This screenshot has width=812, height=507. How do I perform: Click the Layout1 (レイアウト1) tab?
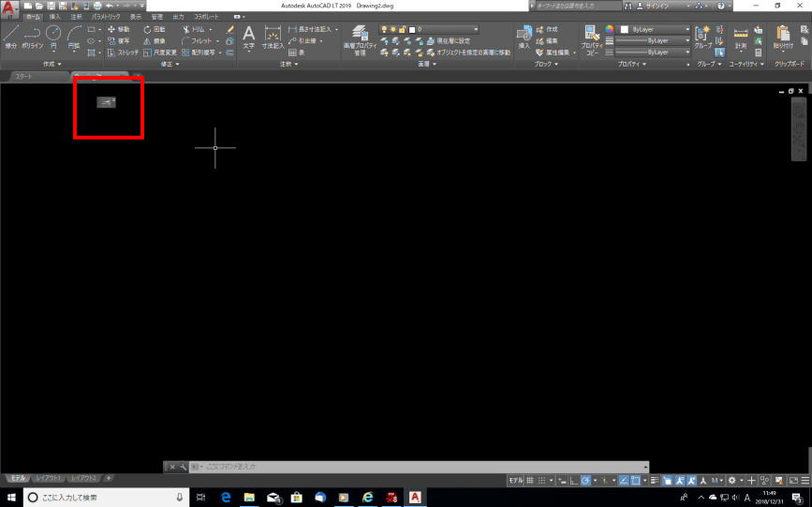(48, 478)
